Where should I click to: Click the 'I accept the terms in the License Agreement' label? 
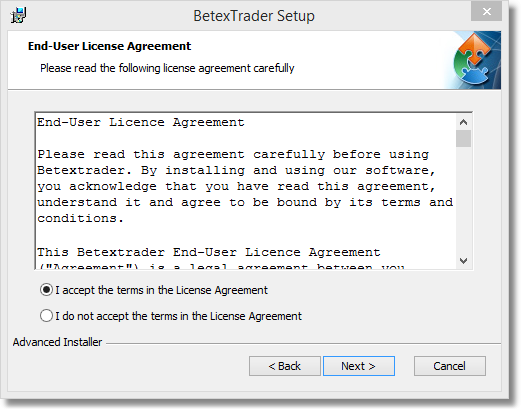click(161, 290)
